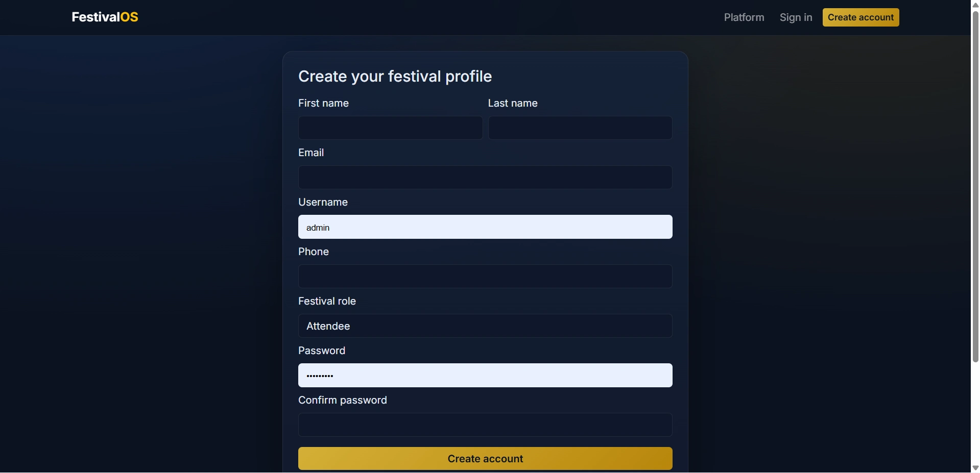Click the First name label

coord(323,103)
